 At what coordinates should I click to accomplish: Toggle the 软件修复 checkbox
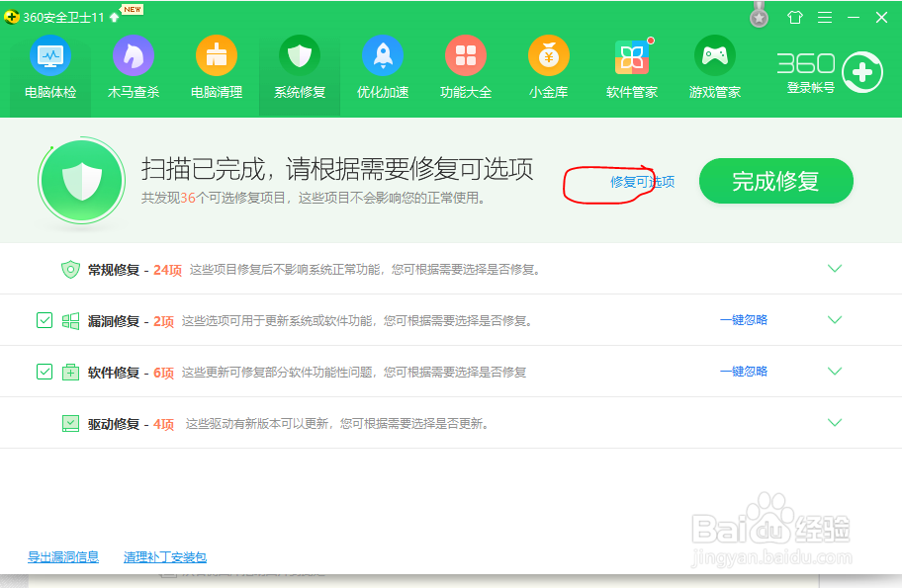(45, 372)
